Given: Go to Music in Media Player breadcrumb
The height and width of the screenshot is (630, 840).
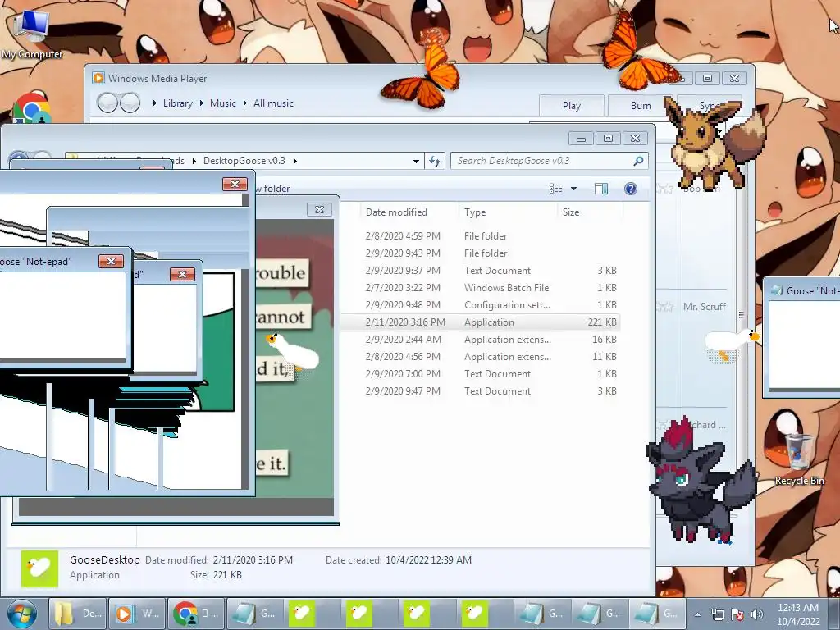Looking at the screenshot, I should 223,103.
